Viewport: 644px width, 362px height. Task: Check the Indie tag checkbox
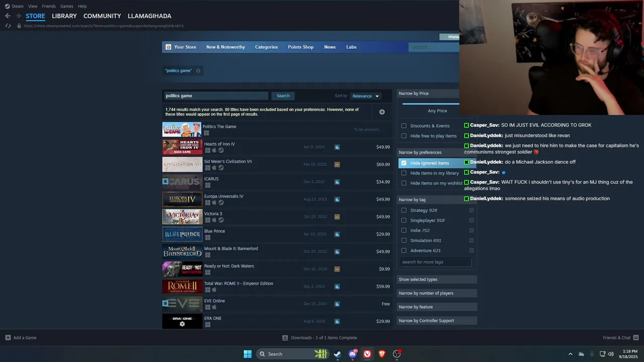click(404, 230)
